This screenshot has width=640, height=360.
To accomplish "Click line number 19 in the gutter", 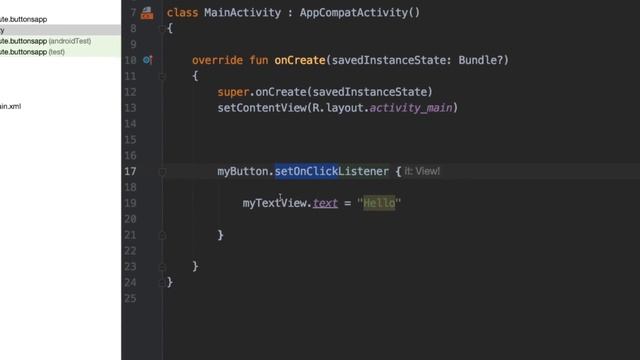I will (130, 203).
